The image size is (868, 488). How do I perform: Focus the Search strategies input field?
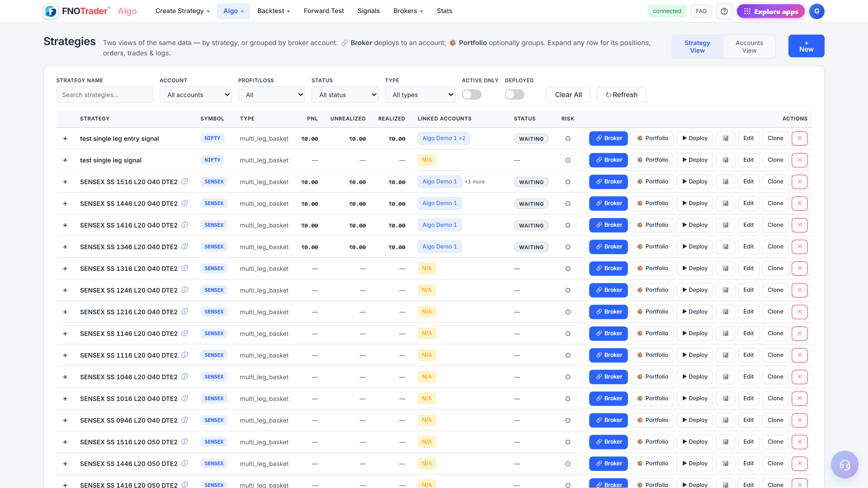(x=105, y=95)
